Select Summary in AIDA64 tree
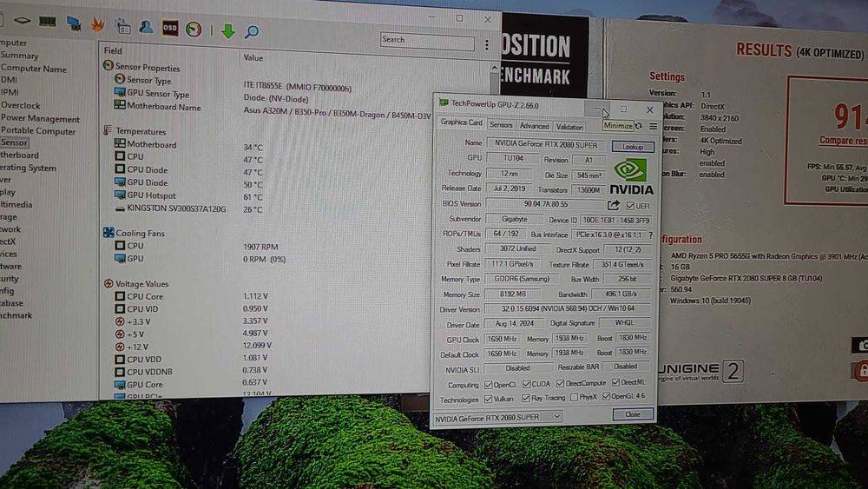Image resolution: width=868 pixels, height=489 pixels. point(19,56)
